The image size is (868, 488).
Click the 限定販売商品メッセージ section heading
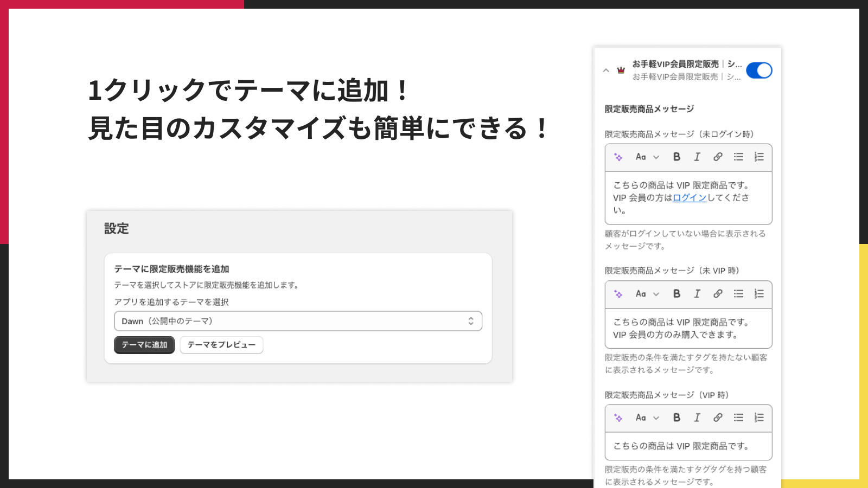coord(649,108)
